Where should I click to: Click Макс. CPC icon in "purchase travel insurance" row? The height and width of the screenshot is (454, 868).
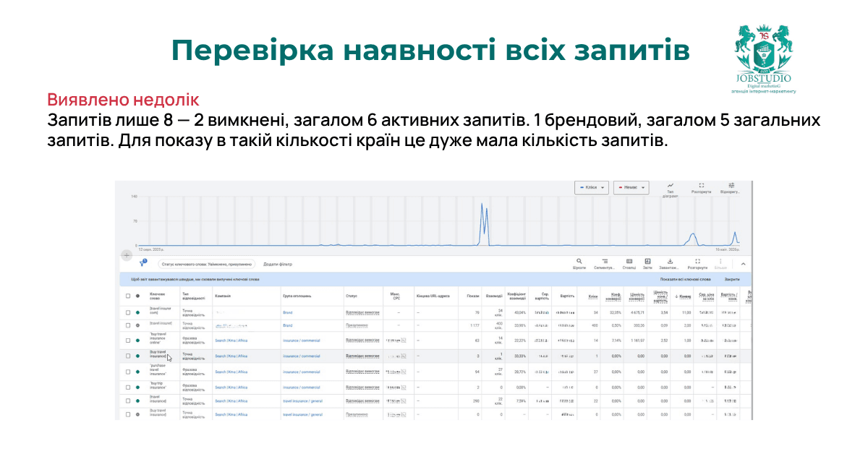(404, 372)
